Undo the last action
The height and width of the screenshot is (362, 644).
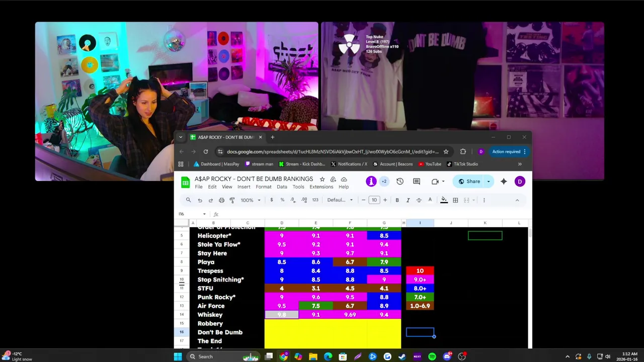coord(200,200)
